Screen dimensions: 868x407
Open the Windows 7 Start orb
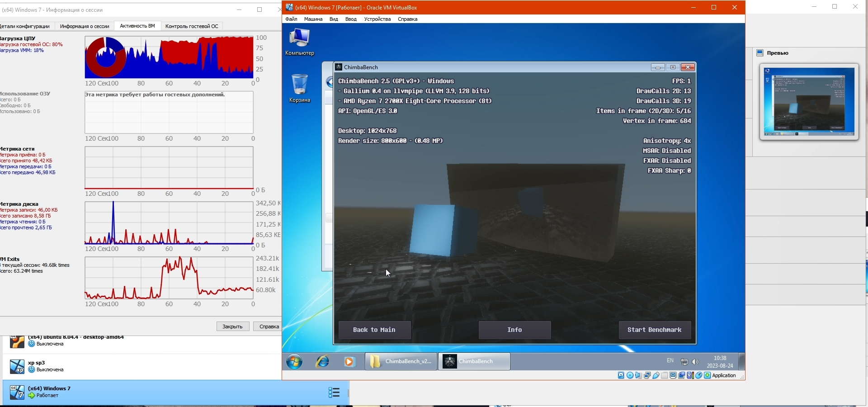(294, 361)
